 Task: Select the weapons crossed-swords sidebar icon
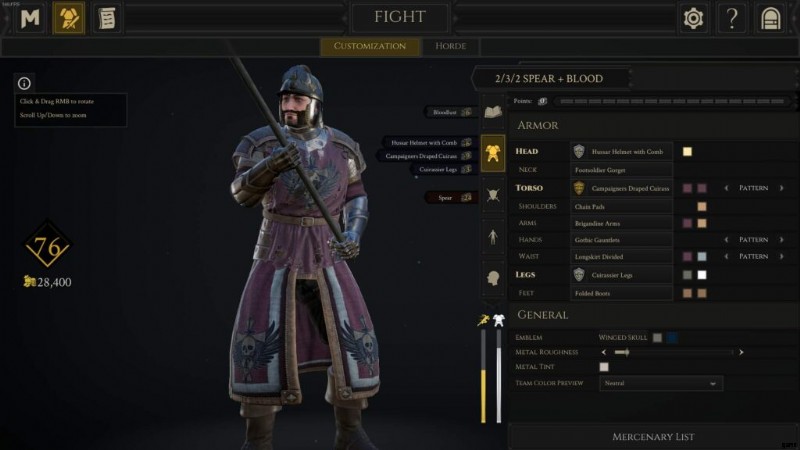coord(493,195)
